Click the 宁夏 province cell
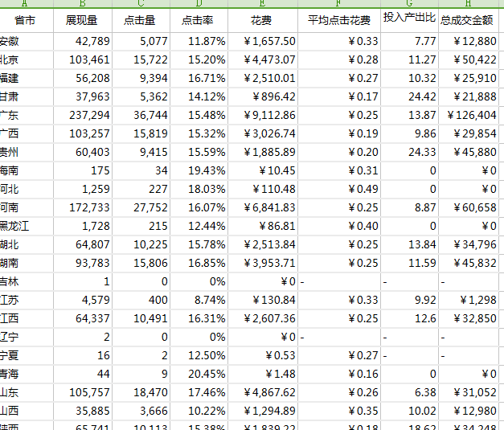This screenshot has width=504, height=430. (27, 356)
